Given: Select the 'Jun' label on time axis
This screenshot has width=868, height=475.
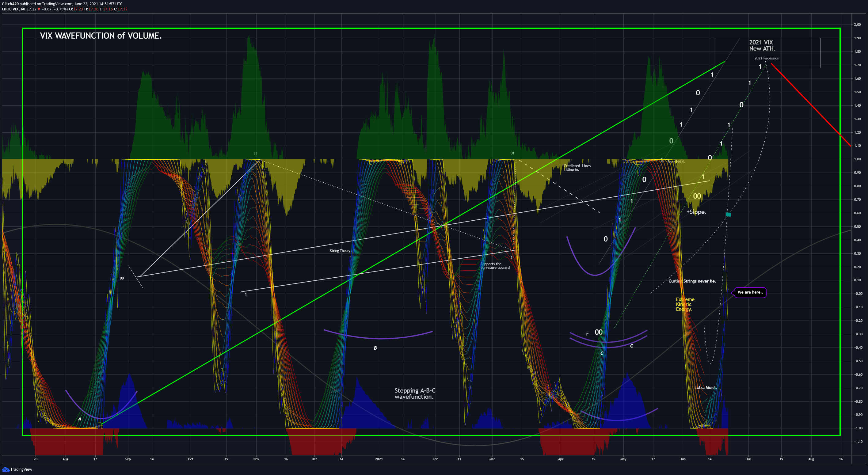Looking at the screenshot, I should 683,459.
